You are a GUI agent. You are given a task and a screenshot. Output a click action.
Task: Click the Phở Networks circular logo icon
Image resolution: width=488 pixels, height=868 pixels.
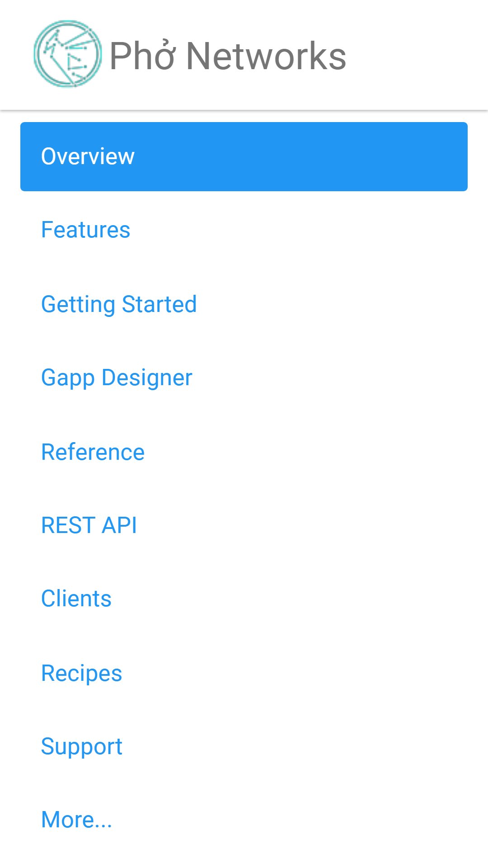(x=67, y=54)
